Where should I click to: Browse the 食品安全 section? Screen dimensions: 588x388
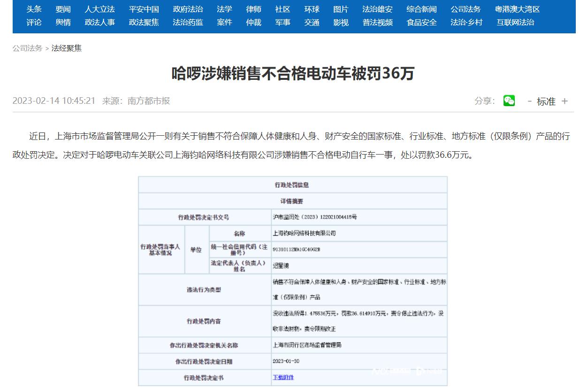pos(421,22)
